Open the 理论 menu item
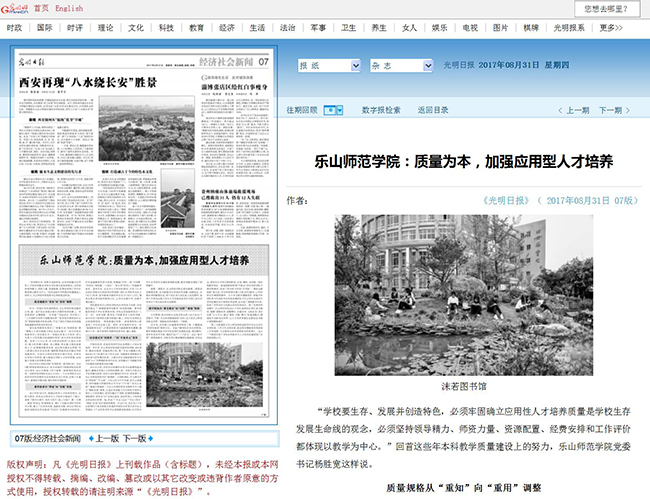Screen dimensions: 650x499 (x=105, y=28)
